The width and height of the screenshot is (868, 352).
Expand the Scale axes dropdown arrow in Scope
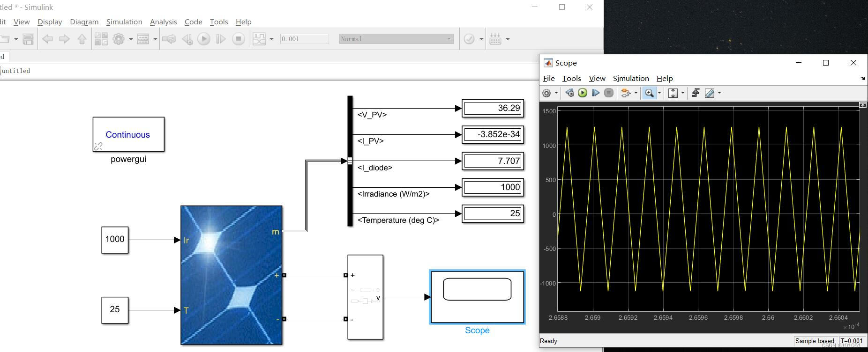point(683,93)
